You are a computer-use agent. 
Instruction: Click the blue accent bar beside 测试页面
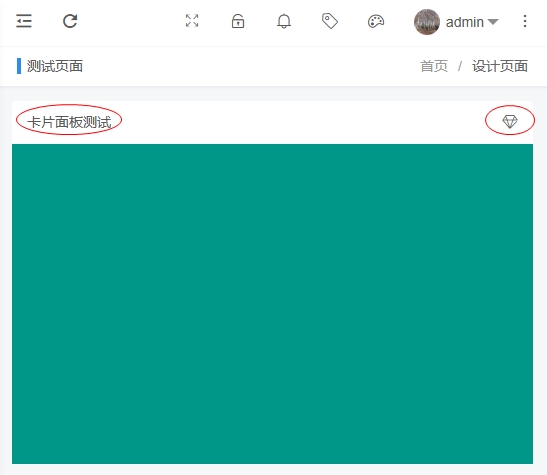pyautogui.click(x=19, y=66)
